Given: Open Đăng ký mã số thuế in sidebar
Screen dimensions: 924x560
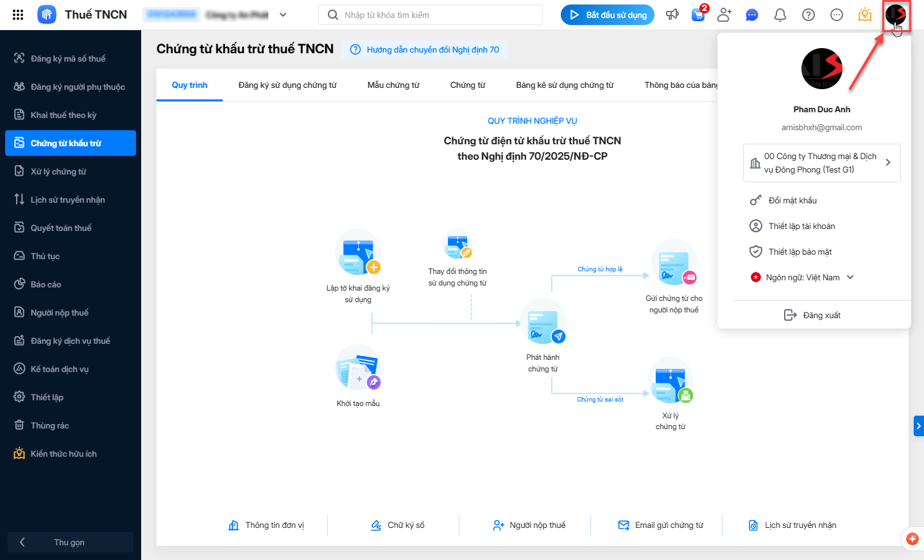Looking at the screenshot, I should 71,58.
